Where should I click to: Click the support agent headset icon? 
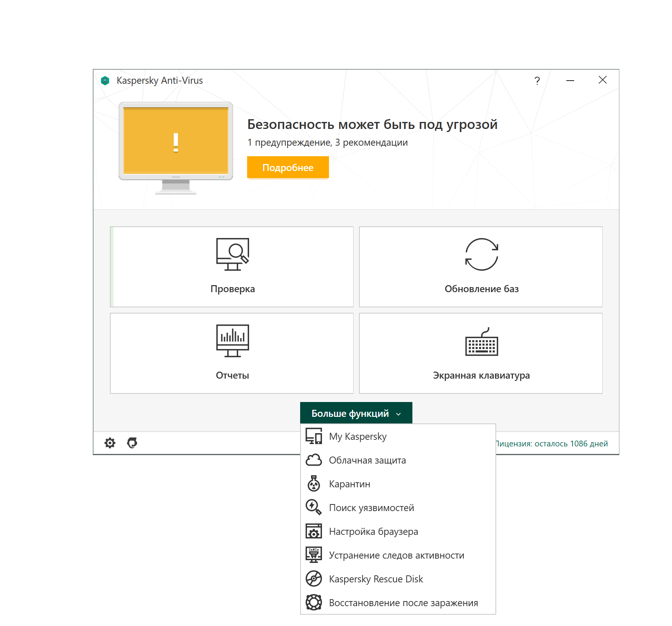click(x=132, y=443)
